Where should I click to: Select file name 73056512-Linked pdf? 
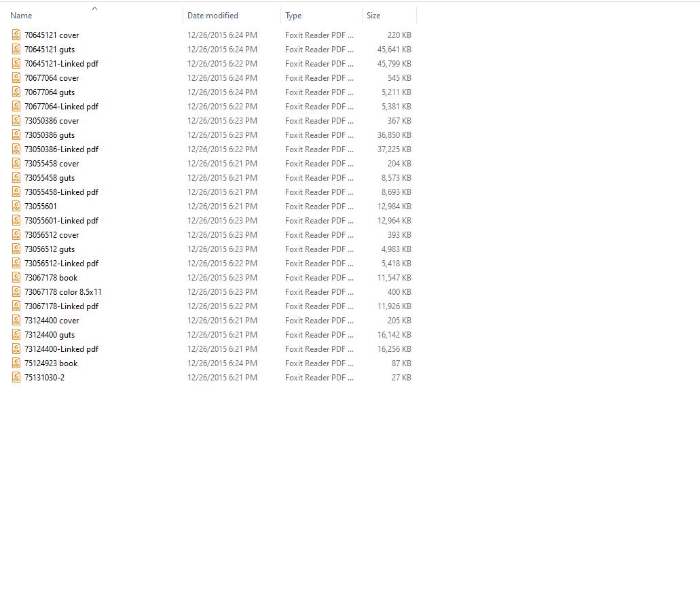click(62, 264)
